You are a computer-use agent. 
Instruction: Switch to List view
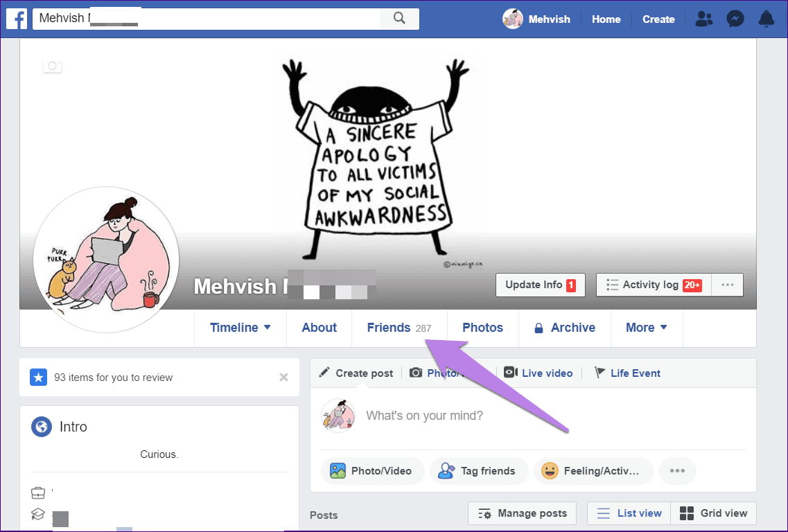(x=629, y=513)
